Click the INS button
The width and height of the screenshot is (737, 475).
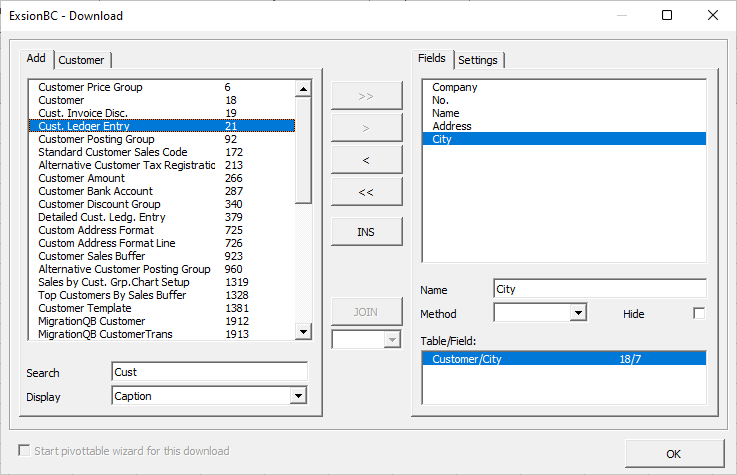coord(367,232)
